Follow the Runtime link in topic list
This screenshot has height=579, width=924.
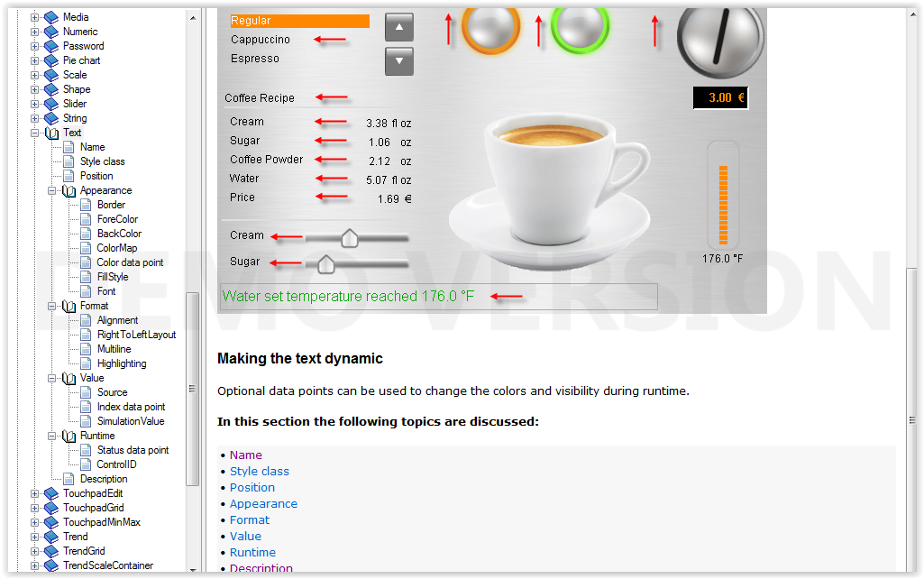(x=252, y=553)
